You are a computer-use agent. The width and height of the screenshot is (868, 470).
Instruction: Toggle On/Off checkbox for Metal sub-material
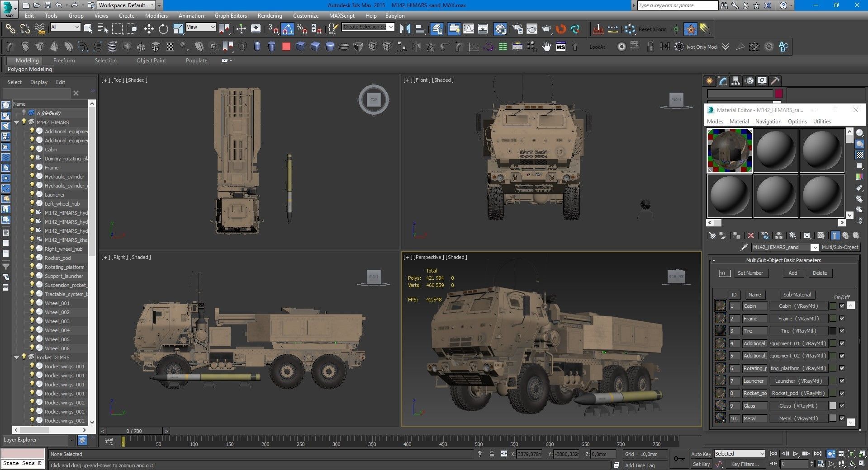pos(842,418)
